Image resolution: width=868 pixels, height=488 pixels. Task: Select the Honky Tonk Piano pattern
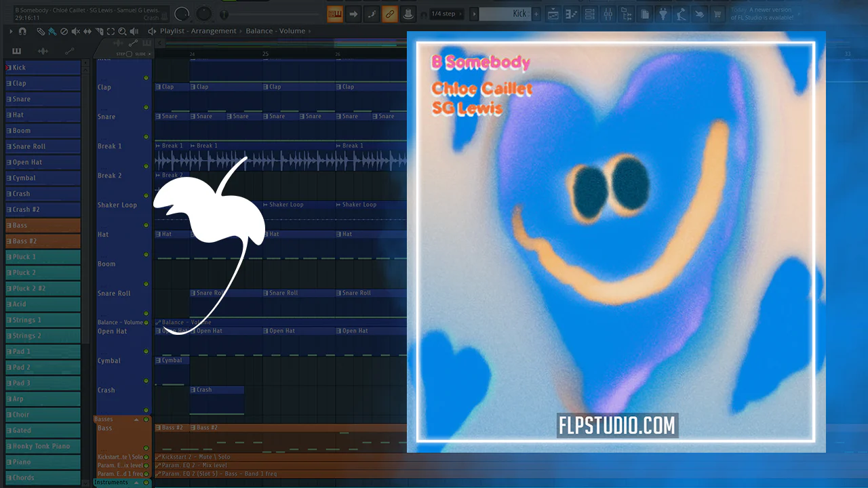pyautogui.click(x=43, y=446)
